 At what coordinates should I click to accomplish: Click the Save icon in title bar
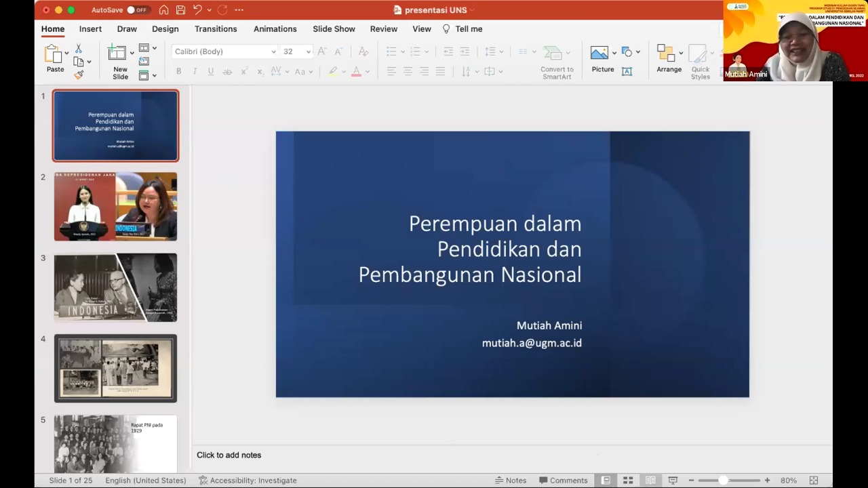[180, 10]
